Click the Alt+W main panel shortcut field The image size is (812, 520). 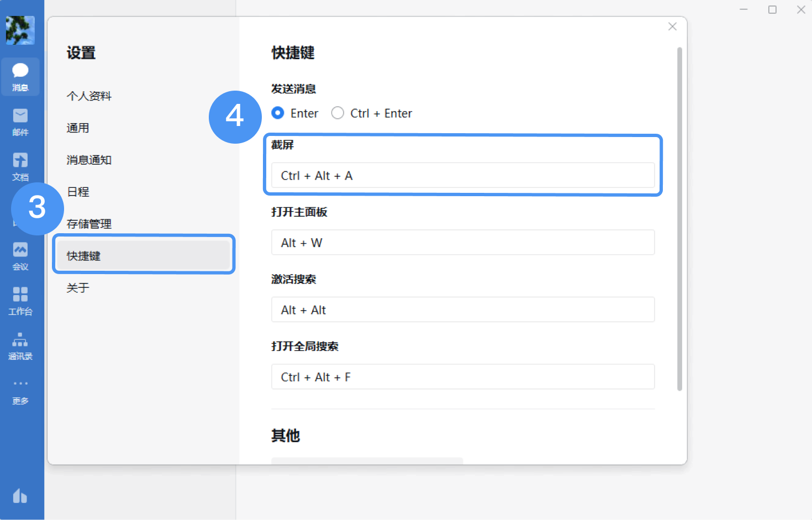point(462,243)
